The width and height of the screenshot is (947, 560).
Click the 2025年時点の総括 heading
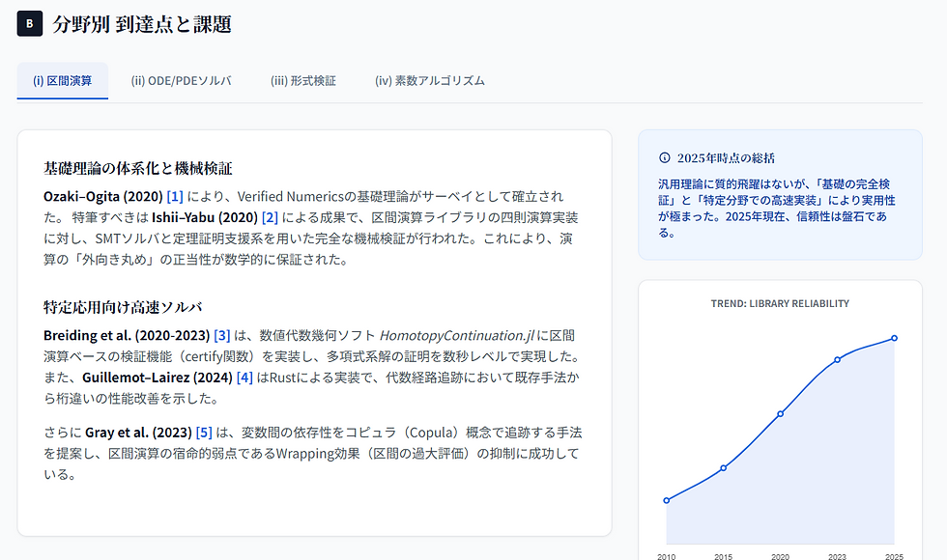[726, 158]
